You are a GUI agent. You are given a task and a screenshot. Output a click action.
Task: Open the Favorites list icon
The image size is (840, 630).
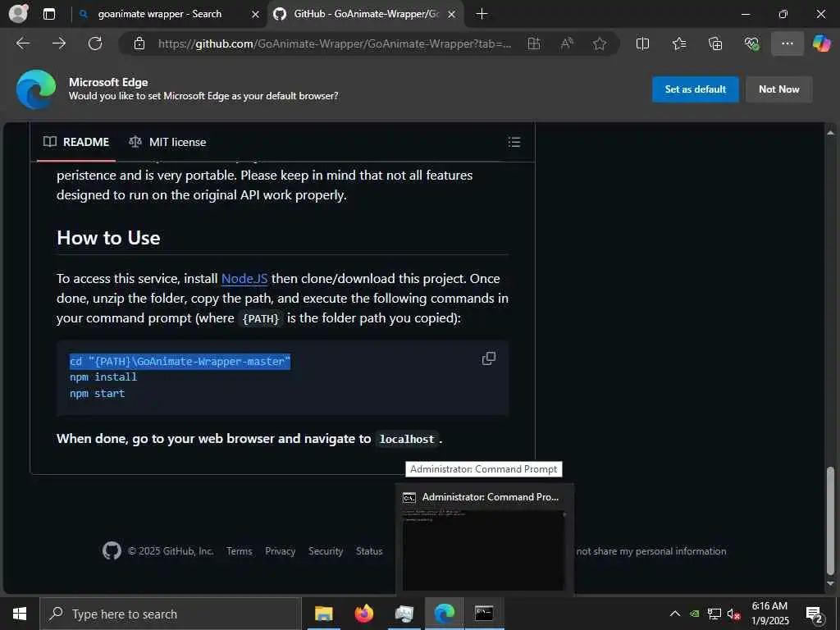tap(678, 43)
